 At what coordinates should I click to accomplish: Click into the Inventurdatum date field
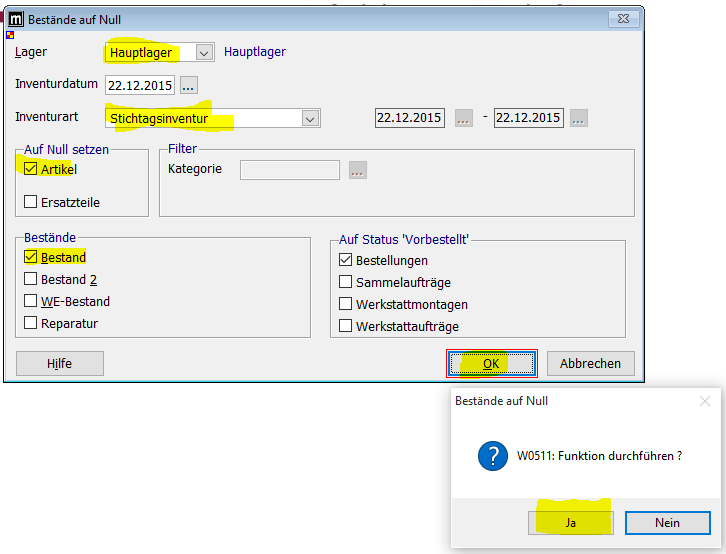click(140, 85)
